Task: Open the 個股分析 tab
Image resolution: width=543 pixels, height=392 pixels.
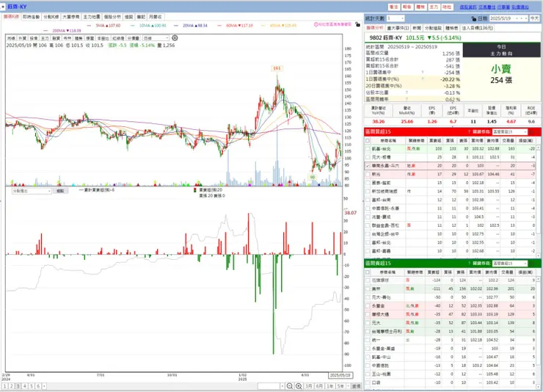Action: pos(112,17)
